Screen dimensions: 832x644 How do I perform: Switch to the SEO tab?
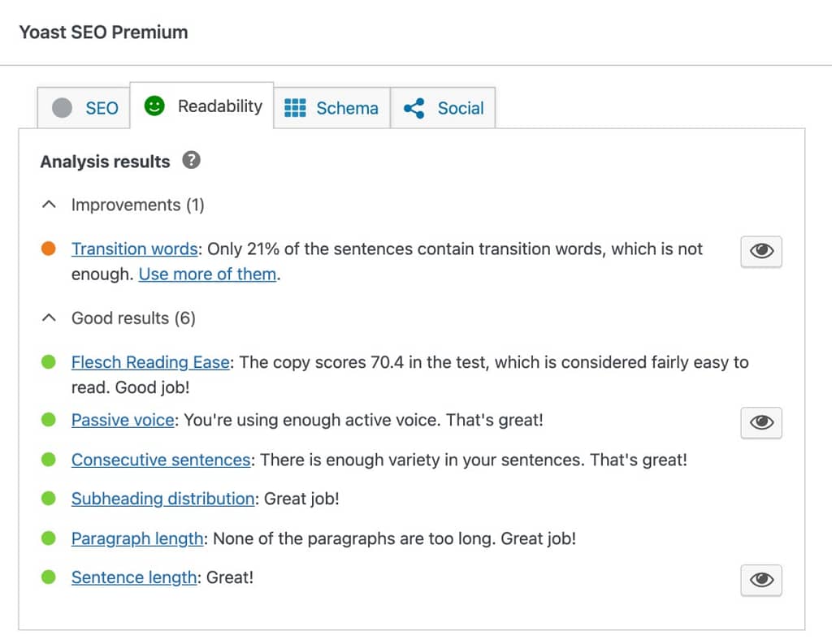point(84,108)
